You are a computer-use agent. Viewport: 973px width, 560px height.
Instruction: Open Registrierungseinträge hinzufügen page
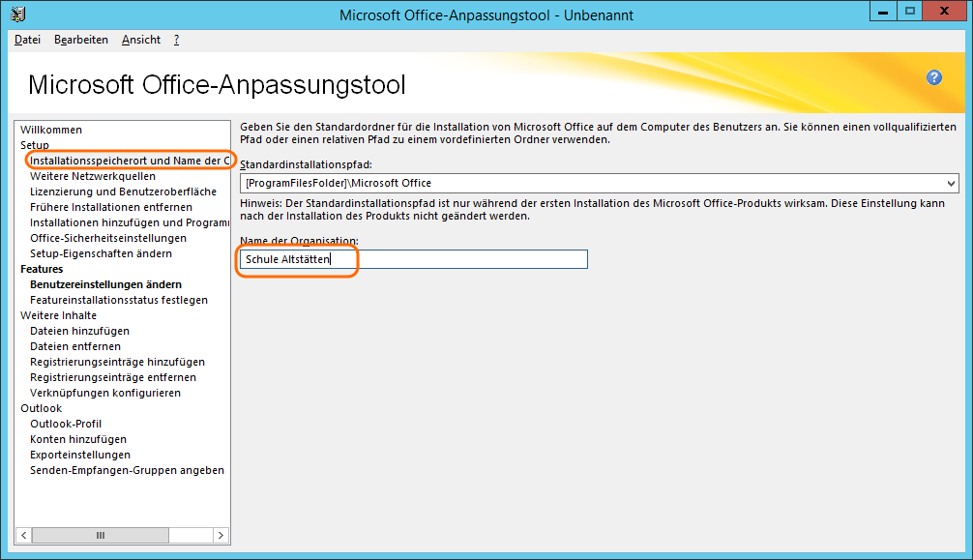coord(117,362)
